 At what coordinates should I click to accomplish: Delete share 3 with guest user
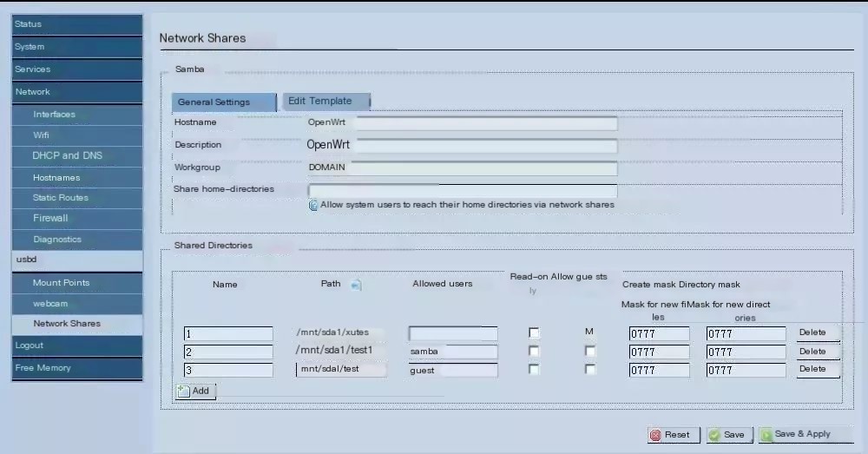(x=818, y=369)
